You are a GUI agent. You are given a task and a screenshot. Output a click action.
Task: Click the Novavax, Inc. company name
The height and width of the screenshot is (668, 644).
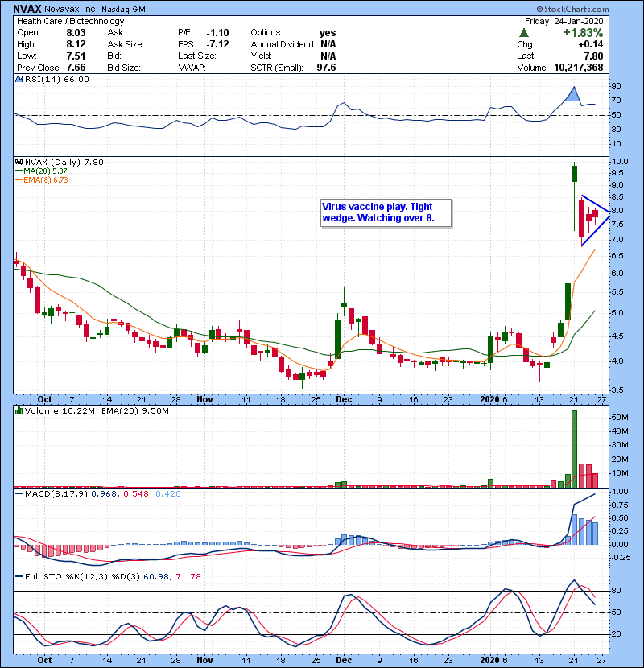tap(70, 10)
